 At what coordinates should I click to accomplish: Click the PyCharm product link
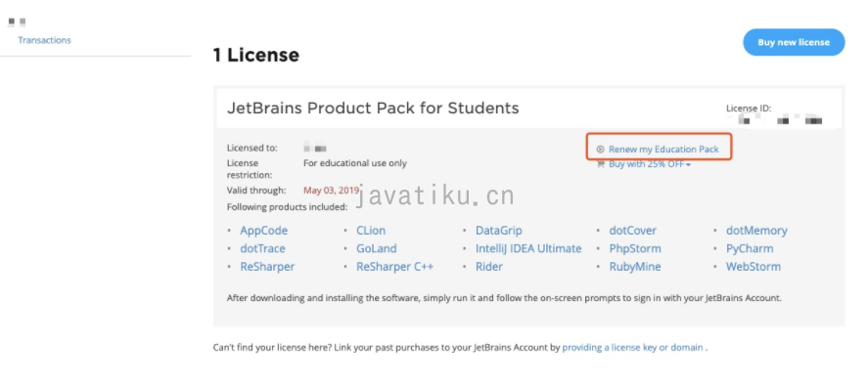point(750,249)
